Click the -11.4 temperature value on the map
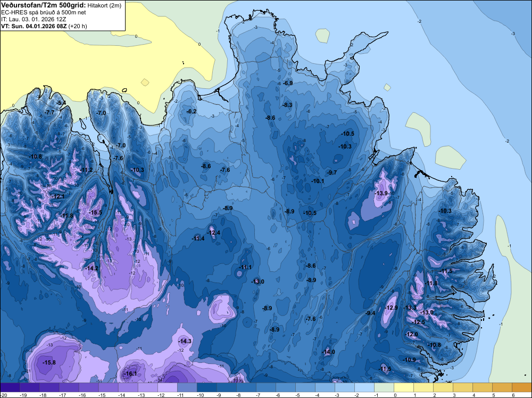 (198, 238)
